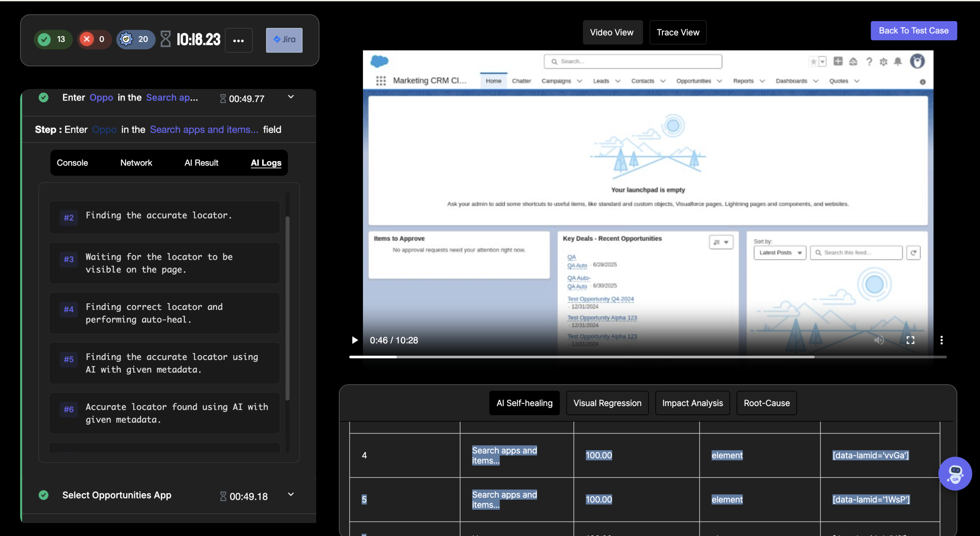Click the auto-healed count gear badge
980x536 pixels.
tap(136, 39)
